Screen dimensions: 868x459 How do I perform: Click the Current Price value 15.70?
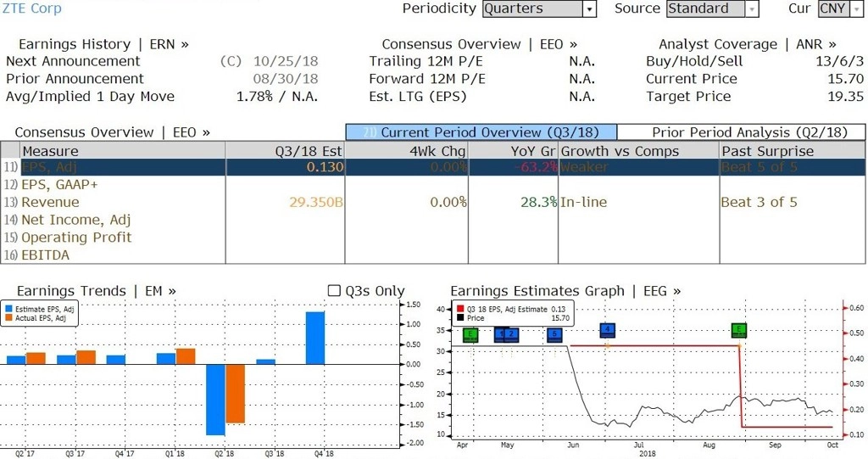845,79
